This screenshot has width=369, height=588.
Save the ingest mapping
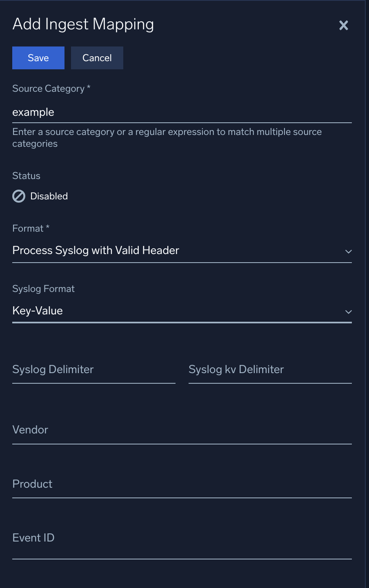pos(38,57)
